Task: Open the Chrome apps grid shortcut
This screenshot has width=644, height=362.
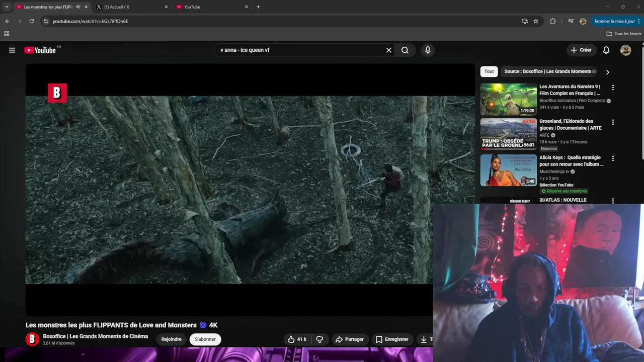Action: [7, 34]
